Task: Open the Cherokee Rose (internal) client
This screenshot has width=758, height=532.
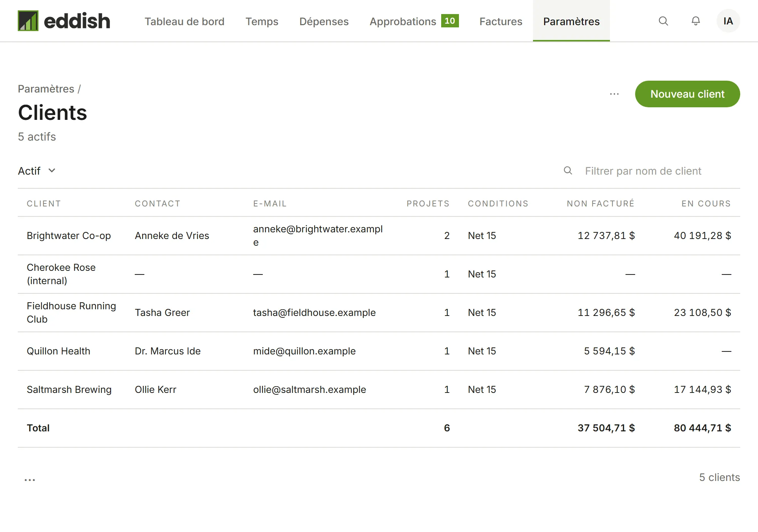Action: [61, 274]
